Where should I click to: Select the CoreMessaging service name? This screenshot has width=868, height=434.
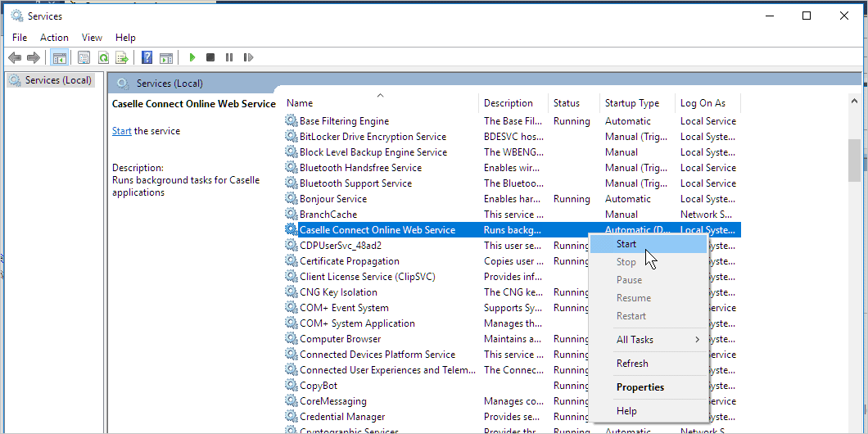point(332,400)
